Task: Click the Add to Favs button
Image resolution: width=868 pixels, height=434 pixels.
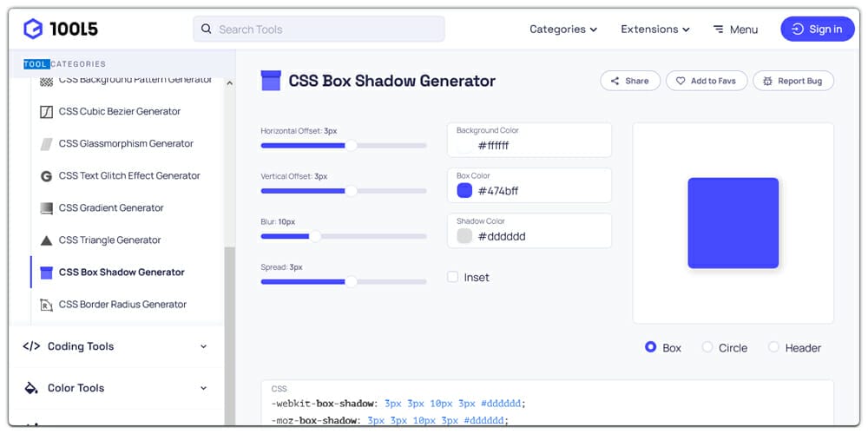Action: click(x=706, y=81)
